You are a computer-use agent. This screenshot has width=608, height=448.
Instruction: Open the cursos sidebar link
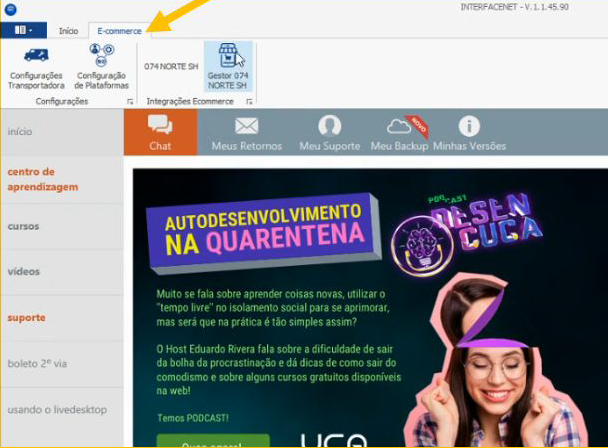click(24, 226)
